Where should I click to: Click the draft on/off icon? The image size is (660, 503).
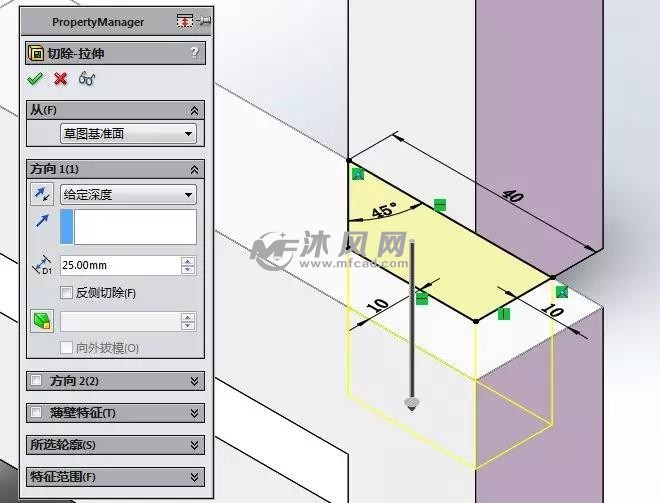[x=42, y=322]
